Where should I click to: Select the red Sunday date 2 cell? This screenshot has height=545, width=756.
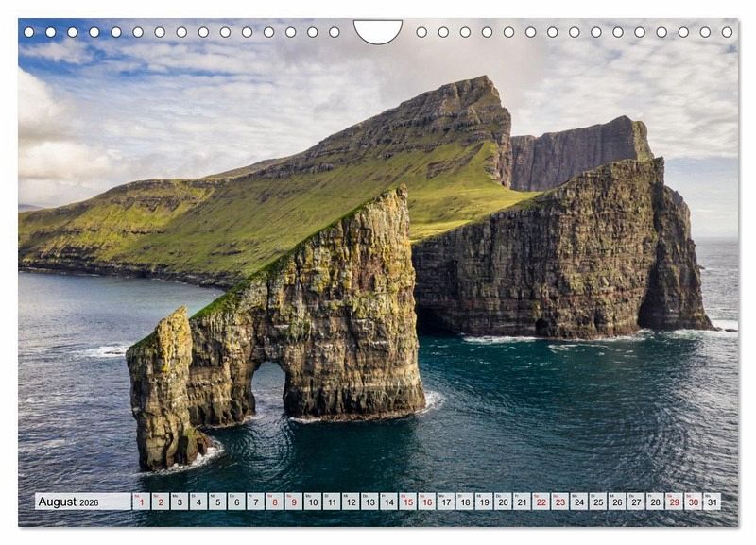click(x=161, y=502)
